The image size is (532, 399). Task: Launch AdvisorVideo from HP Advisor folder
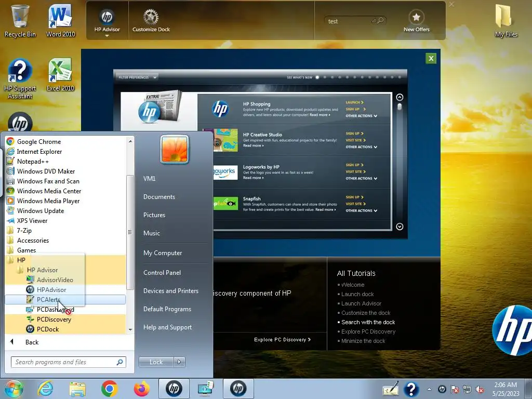[x=65, y=280]
